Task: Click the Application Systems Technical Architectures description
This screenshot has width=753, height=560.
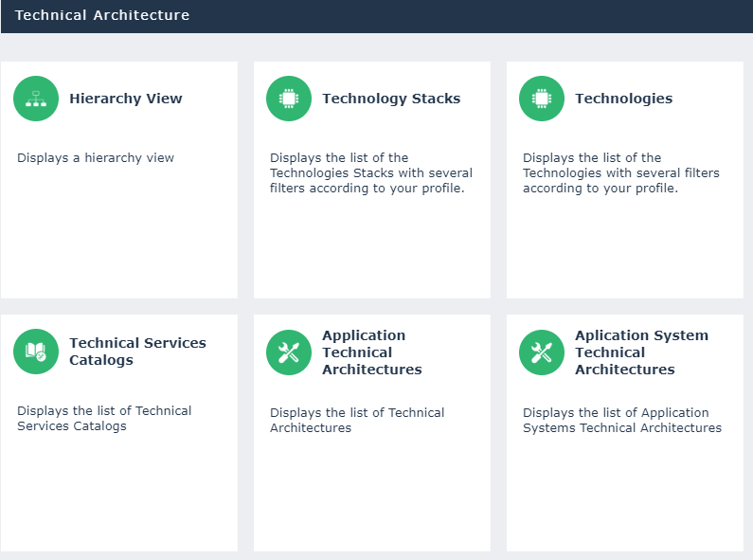Action: pos(622,420)
